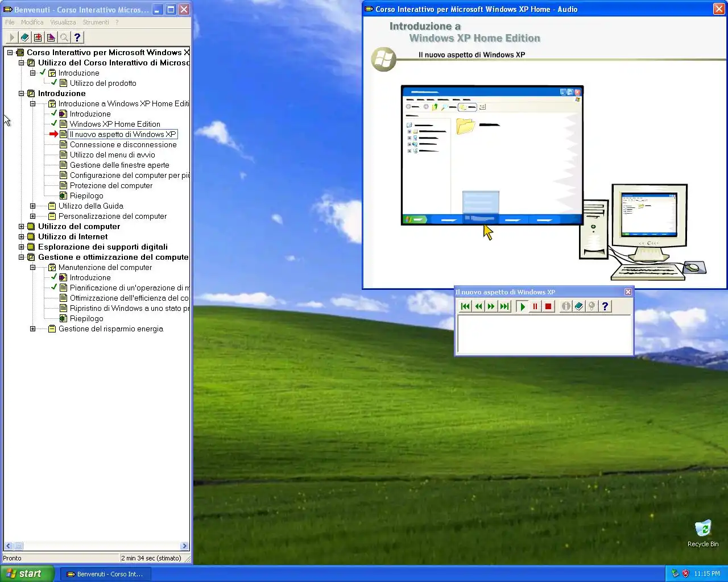Click the gray key icon in lesson player
Screen dimensions: 728x582
coord(592,306)
